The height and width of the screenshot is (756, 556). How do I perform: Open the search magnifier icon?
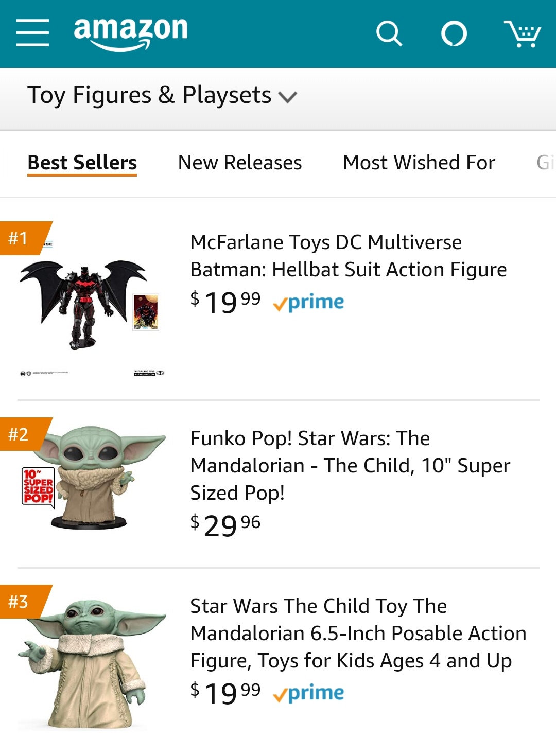coord(389,34)
